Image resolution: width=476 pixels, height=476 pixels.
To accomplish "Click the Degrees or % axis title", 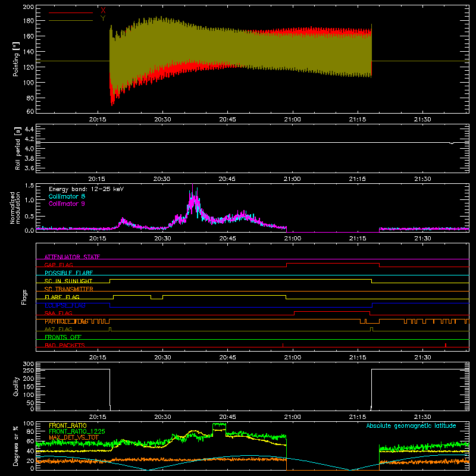I will (16, 446).
